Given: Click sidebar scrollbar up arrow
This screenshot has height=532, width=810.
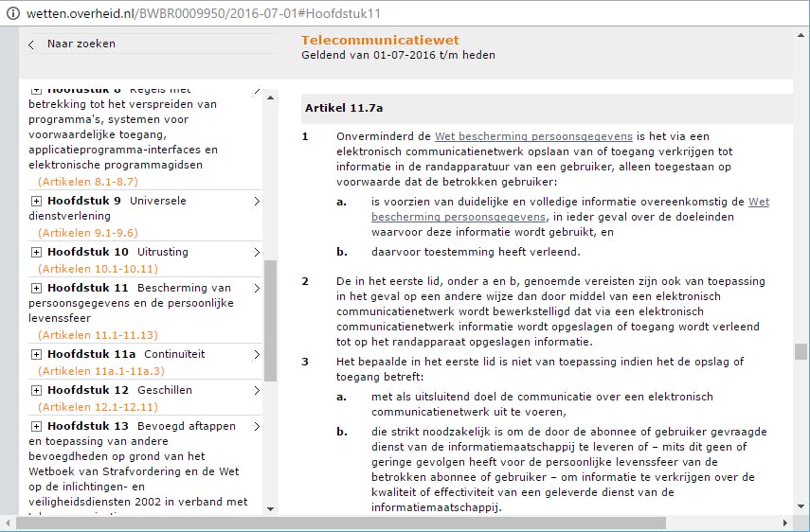Looking at the screenshot, I should (270, 97).
